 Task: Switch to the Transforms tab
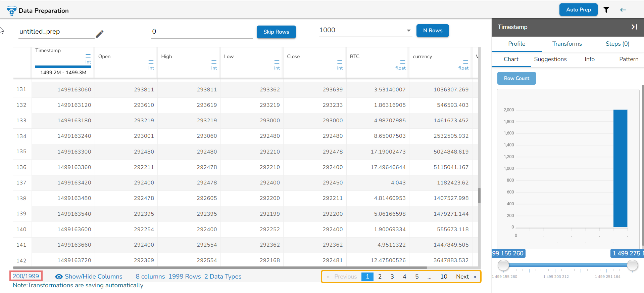[567, 44]
